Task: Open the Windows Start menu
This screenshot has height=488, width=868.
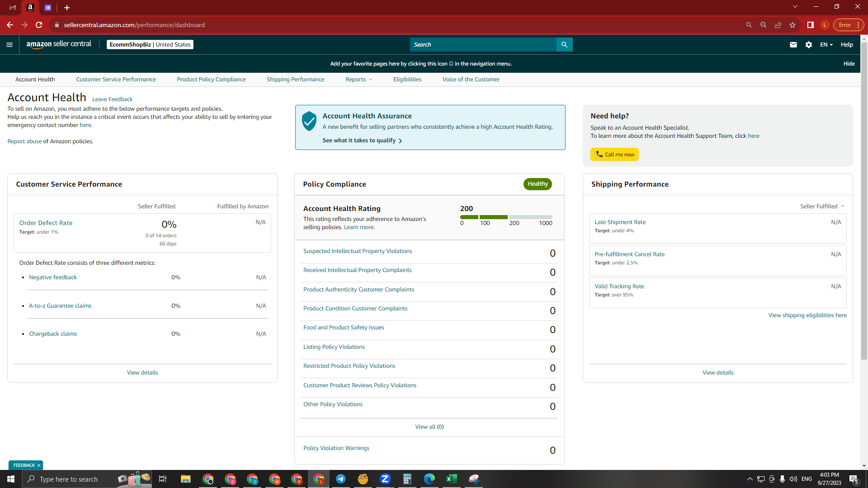Action: click(x=11, y=479)
